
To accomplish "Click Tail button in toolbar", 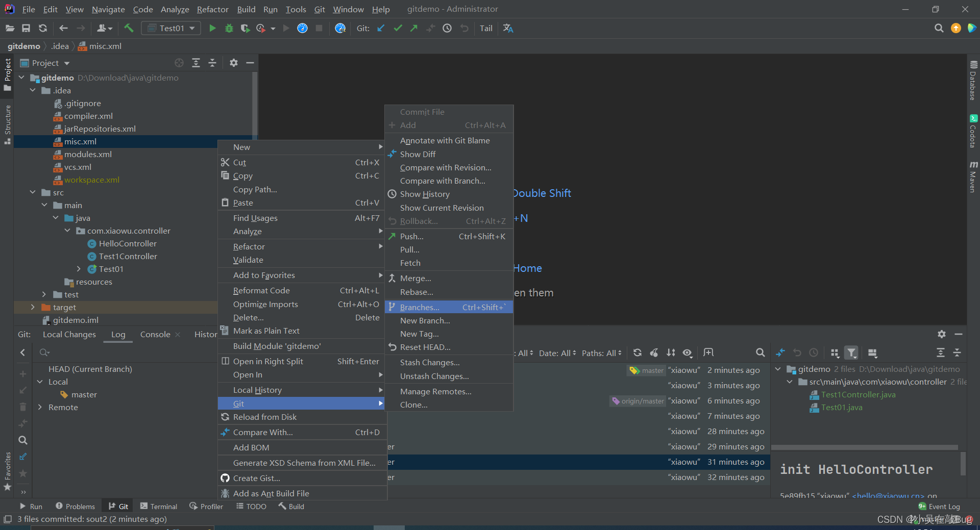I will click(486, 29).
